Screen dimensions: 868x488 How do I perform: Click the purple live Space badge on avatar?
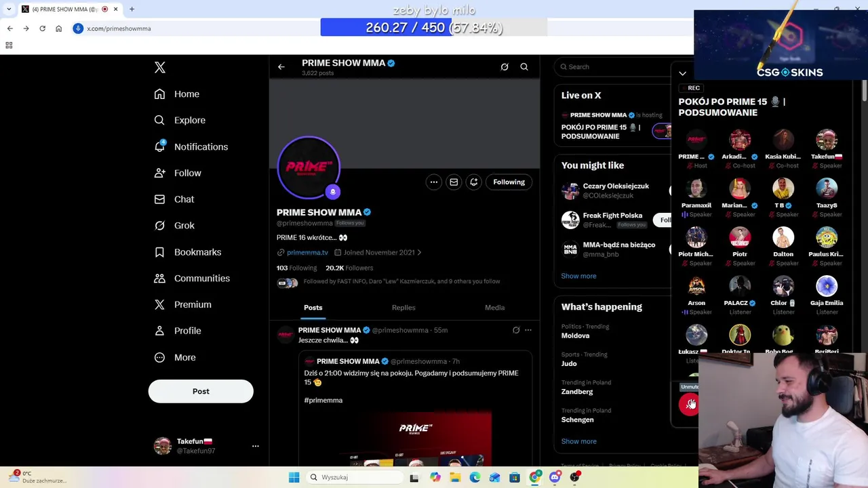click(332, 192)
